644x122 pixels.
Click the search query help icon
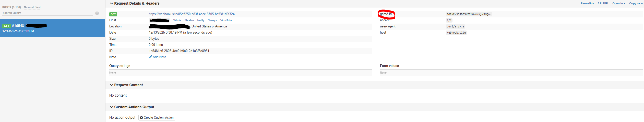point(97,13)
